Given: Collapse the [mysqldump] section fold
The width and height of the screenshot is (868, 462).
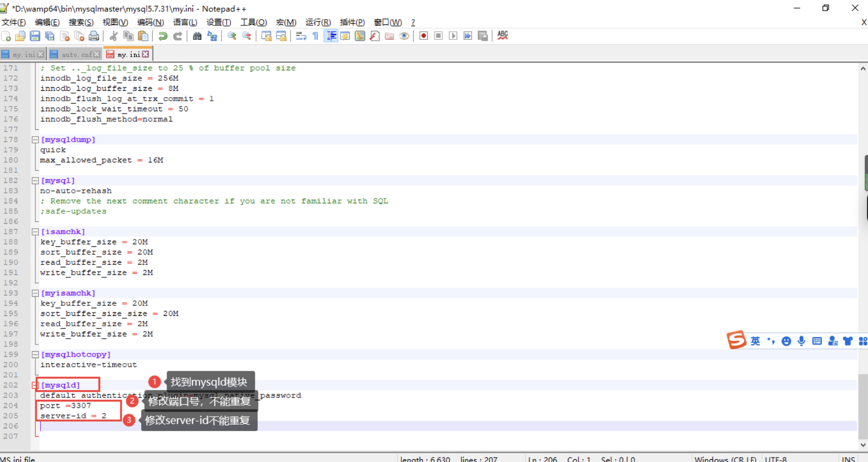Looking at the screenshot, I should point(35,140).
